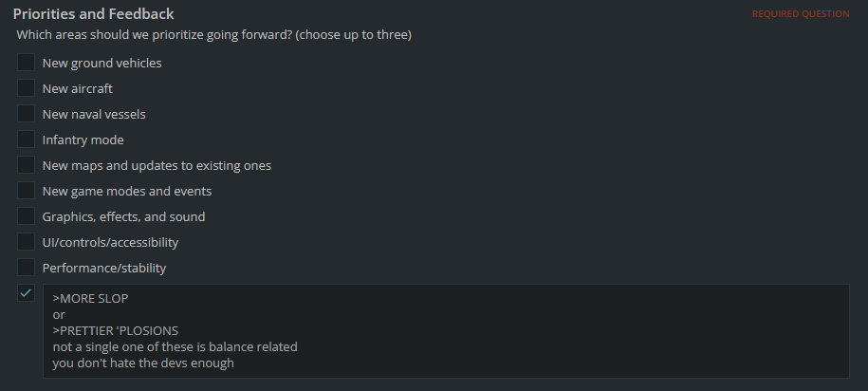Select the New naval vessels checkbox
The width and height of the screenshot is (868, 391).
26,114
